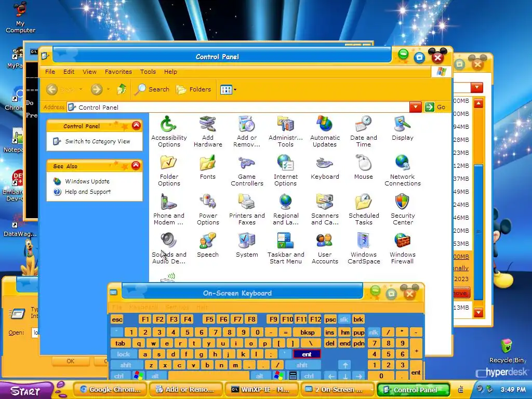Open the File menu in Control Panel
This screenshot has height=399, width=532.
(50, 72)
